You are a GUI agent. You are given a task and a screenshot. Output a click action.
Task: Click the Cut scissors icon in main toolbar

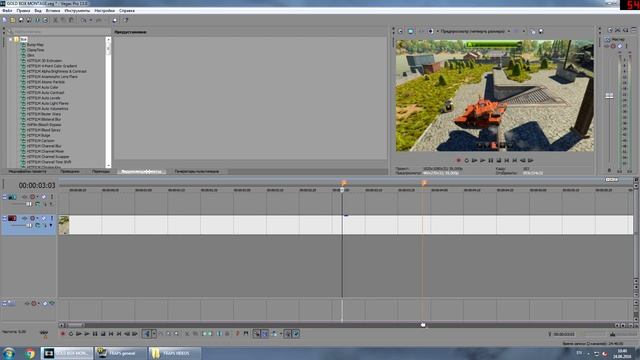point(56,20)
